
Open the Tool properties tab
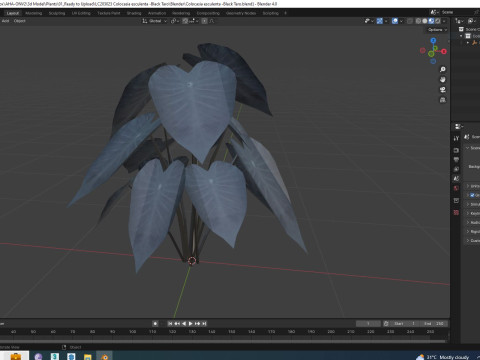(x=456, y=138)
